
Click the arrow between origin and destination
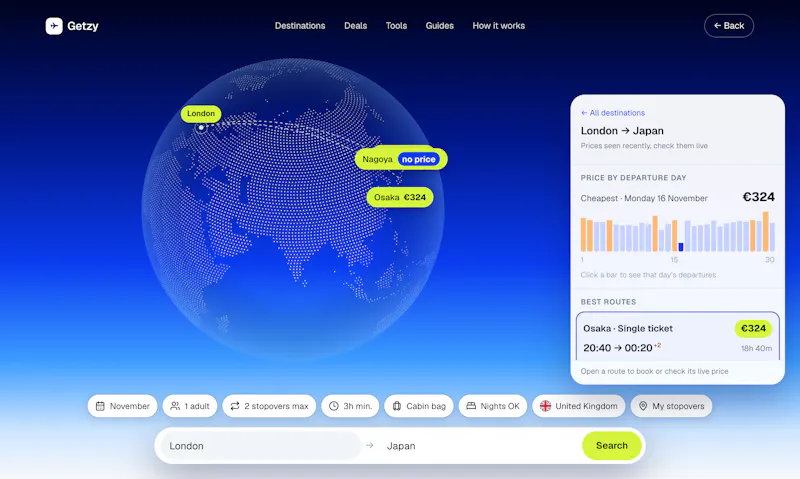click(370, 446)
